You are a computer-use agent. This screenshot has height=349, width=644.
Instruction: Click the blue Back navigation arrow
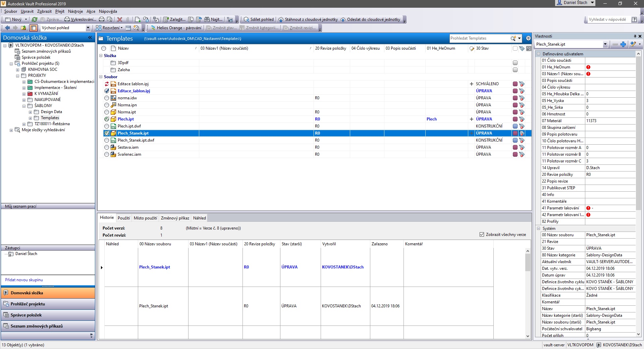(x=7, y=28)
